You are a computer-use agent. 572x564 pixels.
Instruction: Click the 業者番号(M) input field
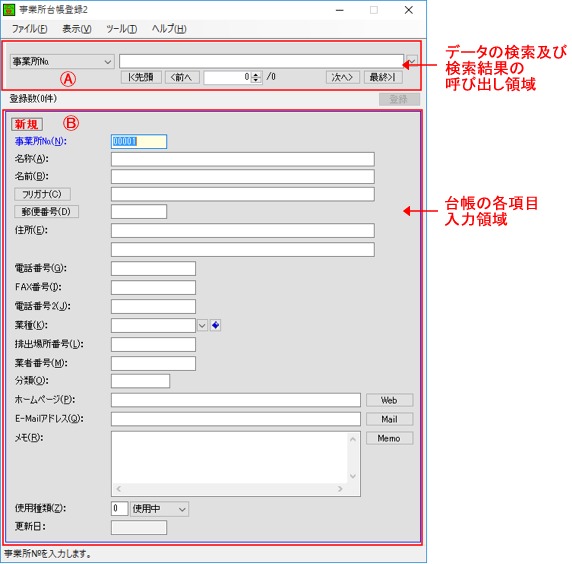(153, 363)
